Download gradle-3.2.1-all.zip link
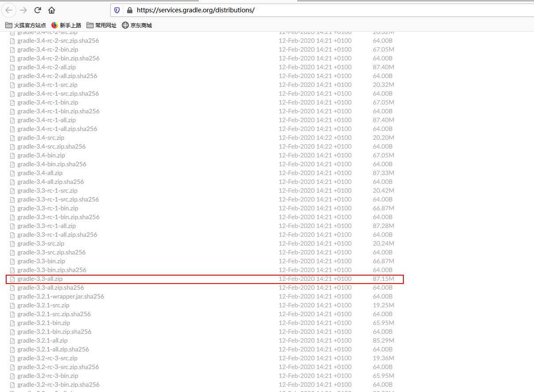The height and width of the screenshot is (392, 534). coord(42,341)
